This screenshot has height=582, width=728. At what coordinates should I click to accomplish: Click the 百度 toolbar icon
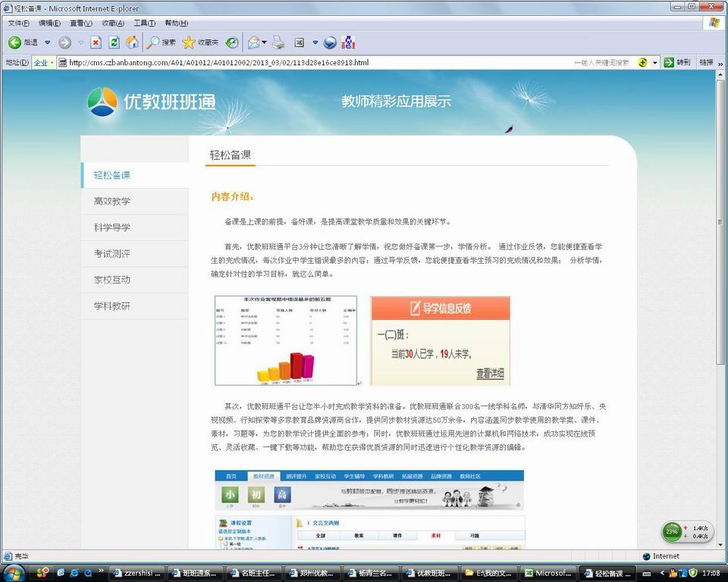point(348,42)
